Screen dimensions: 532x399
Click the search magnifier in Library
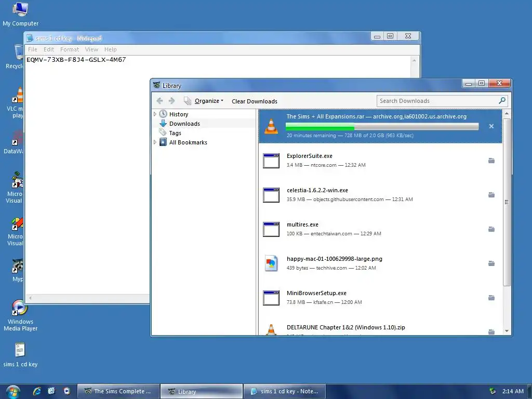[x=502, y=101]
